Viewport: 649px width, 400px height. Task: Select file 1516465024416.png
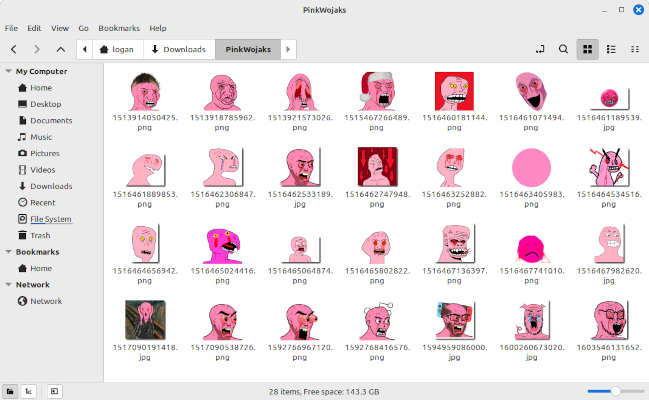pos(222,255)
